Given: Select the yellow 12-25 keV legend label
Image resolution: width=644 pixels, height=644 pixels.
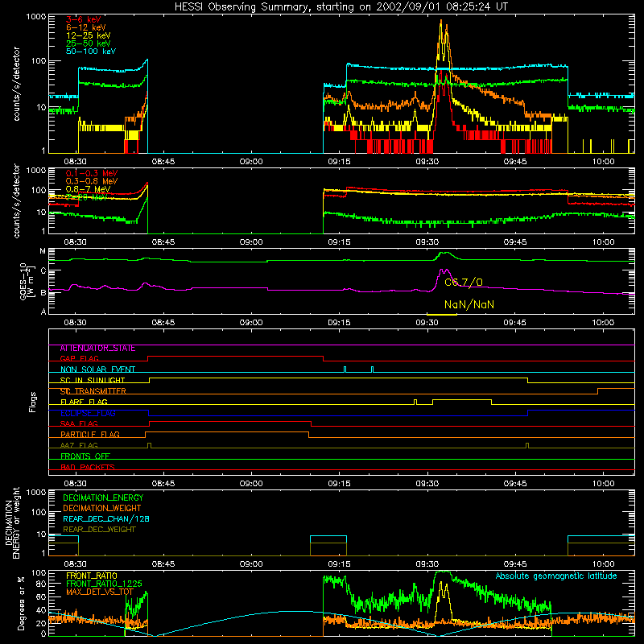Looking at the screenshot, I should pyautogui.click(x=89, y=35).
